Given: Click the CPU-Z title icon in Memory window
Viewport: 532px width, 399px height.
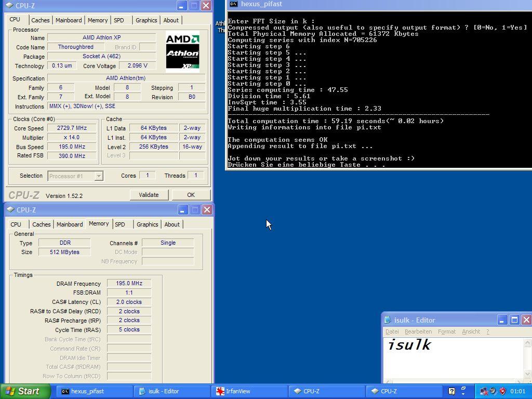Looking at the screenshot, I should pos(10,210).
